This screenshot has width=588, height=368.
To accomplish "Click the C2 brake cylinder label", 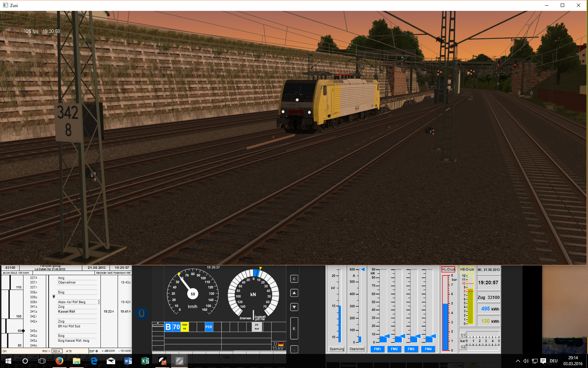I will pos(463,347).
